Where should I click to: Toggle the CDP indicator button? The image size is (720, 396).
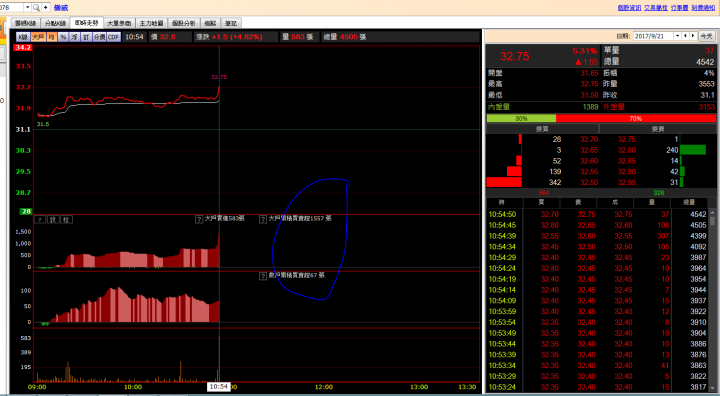pos(114,37)
